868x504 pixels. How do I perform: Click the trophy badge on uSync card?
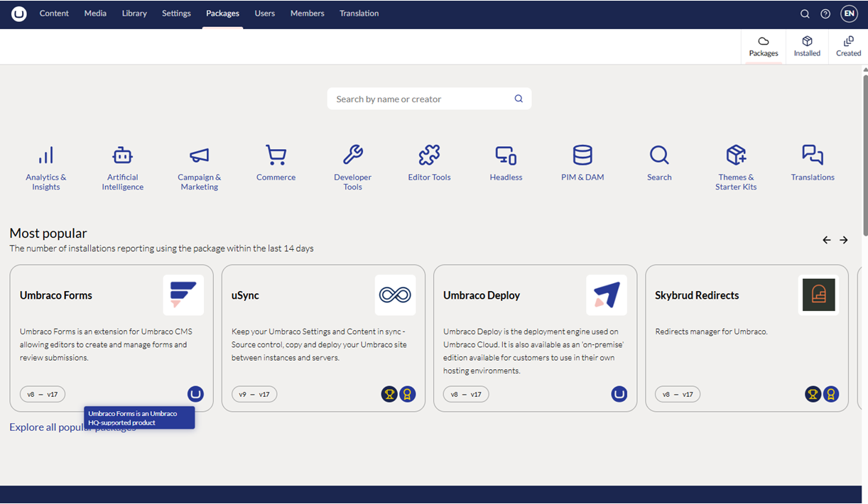pyautogui.click(x=389, y=394)
